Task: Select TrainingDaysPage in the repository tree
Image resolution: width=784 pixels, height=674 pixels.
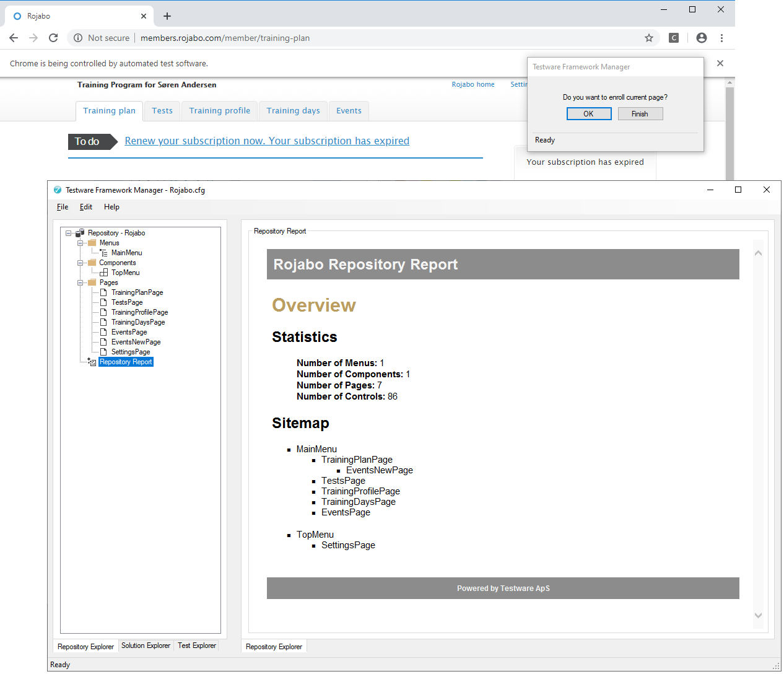Action: (138, 322)
